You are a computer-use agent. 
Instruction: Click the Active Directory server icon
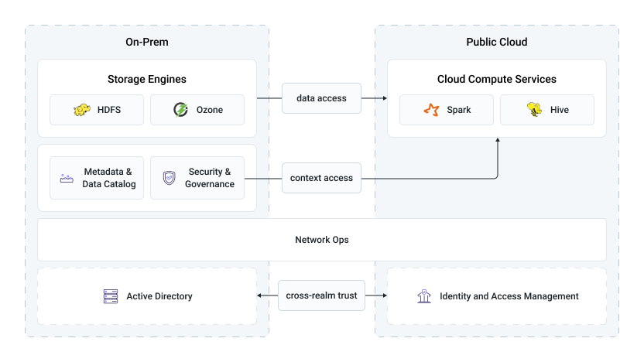110,296
